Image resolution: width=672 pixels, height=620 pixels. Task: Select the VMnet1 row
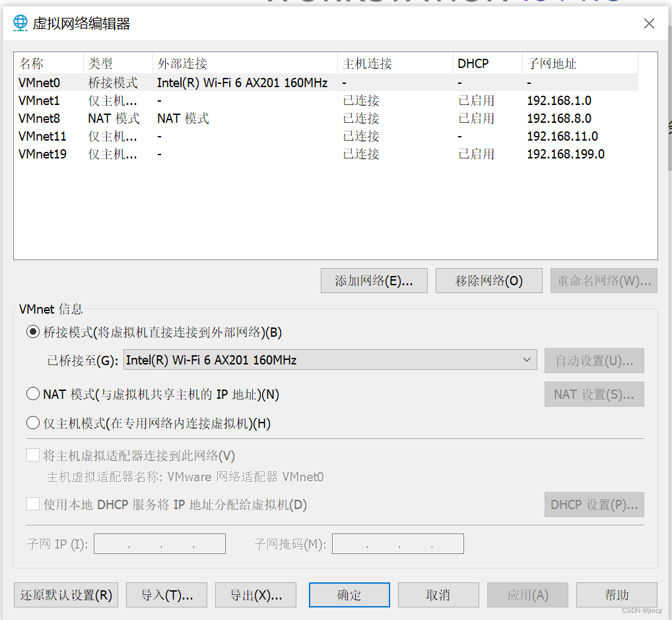pos(327,100)
